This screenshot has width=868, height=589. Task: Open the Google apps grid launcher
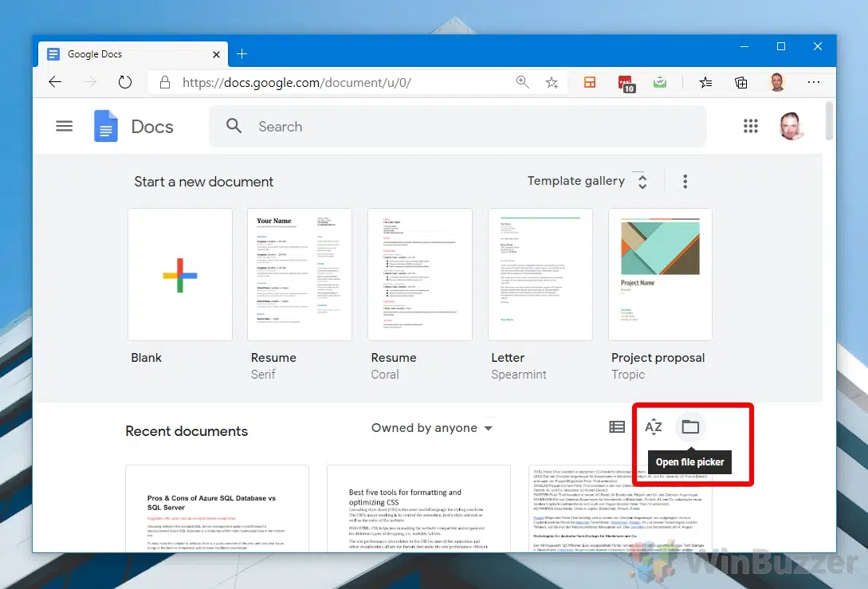point(750,126)
